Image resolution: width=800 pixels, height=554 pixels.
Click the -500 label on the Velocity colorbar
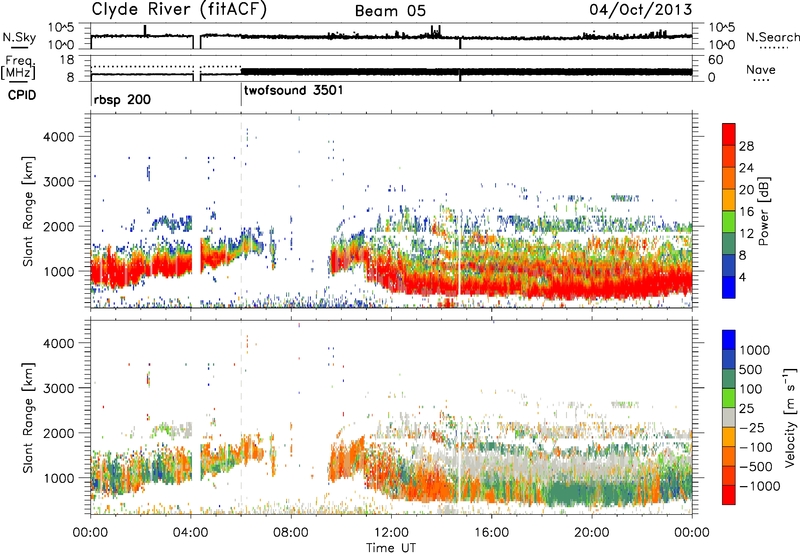tap(756, 466)
